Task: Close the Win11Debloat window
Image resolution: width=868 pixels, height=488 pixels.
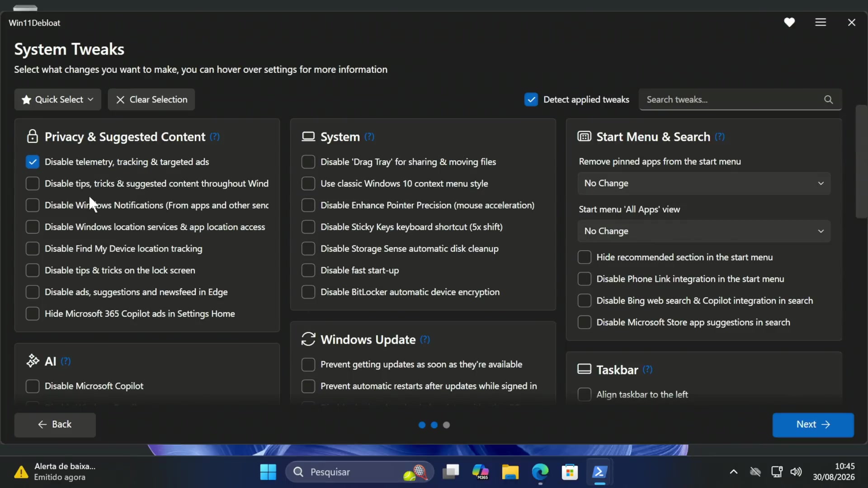Action: (x=851, y=22)
